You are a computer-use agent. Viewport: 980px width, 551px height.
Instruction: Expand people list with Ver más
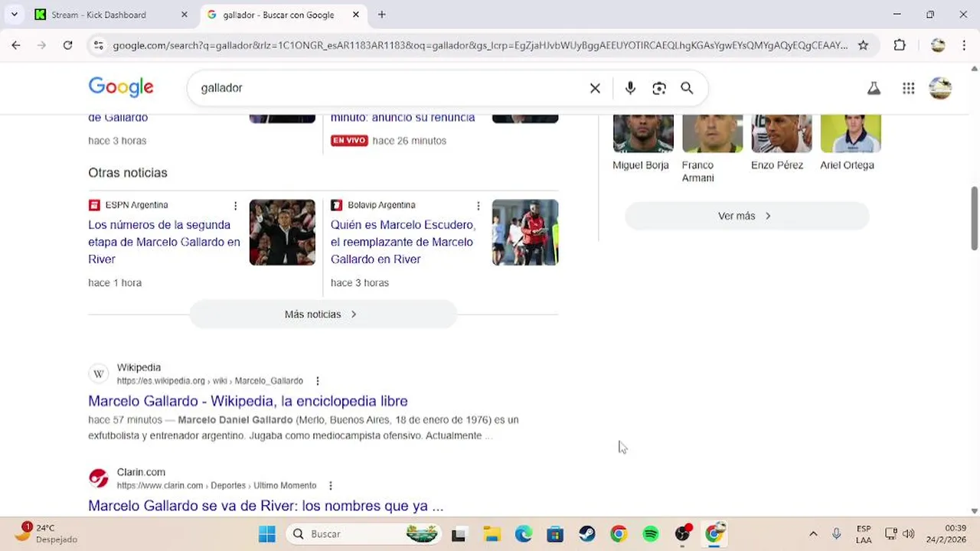[x=746, y=216]
